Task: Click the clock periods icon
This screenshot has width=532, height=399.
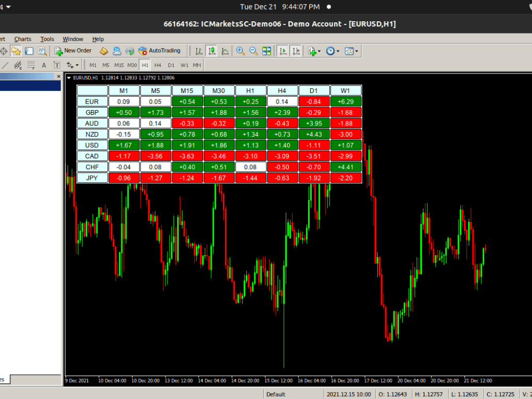Action: coord(330,51)
